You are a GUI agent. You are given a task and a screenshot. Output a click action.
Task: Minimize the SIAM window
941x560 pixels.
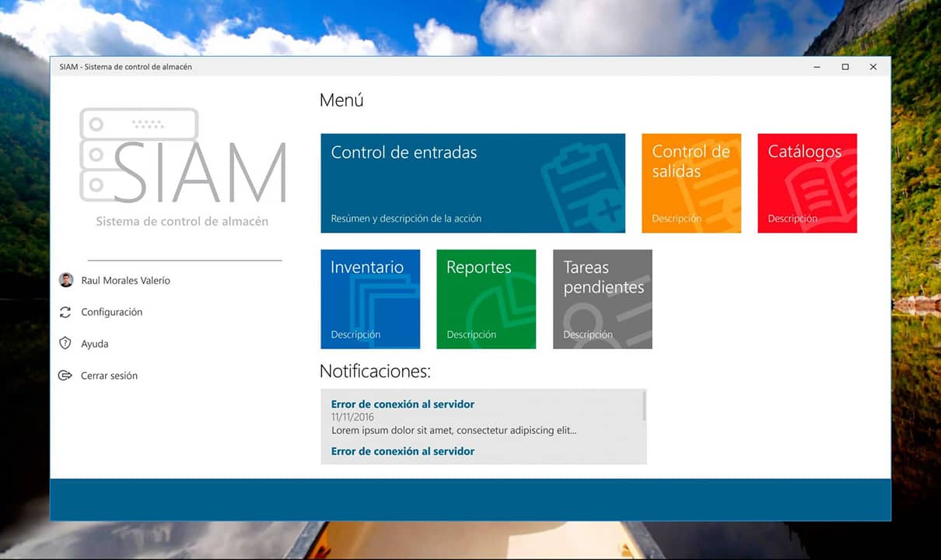pos(817,67)
